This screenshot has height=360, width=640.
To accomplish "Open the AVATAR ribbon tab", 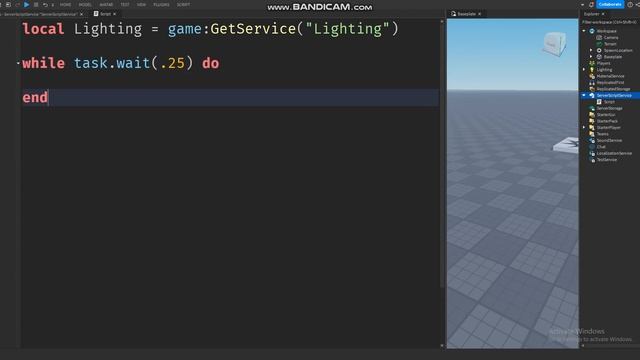I will [x=106, y=4].
